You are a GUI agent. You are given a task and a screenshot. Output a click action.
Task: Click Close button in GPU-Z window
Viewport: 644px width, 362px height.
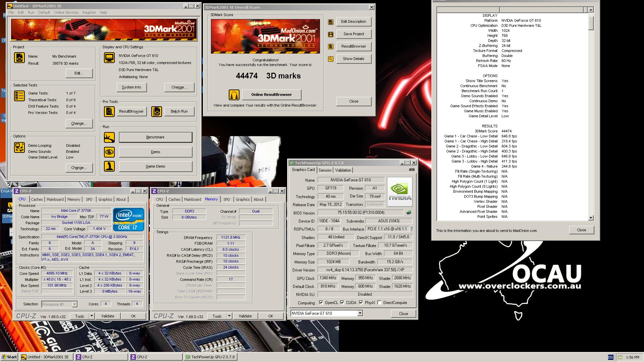click(404, 313)
